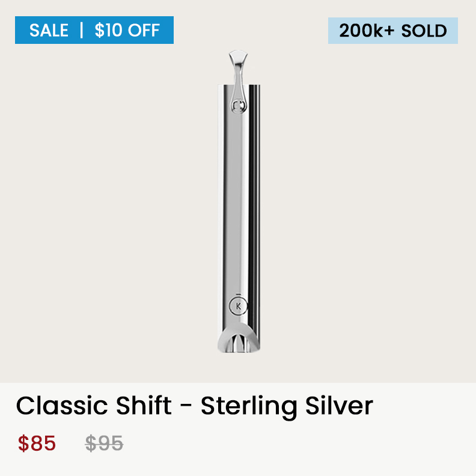Click the dark reflective stripe on the pendant
This screenshot has width=476, height=476.
(x=252, y=206)
